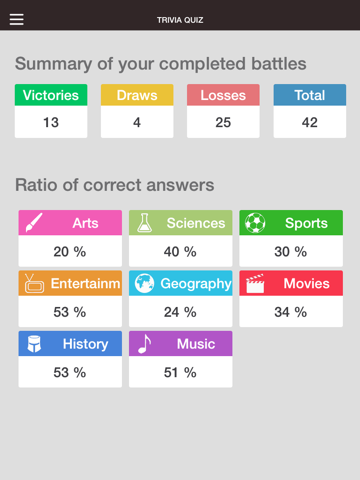Screen dimensions: 360x480
Task: Tap the History helmet icon
Action: 34,344
